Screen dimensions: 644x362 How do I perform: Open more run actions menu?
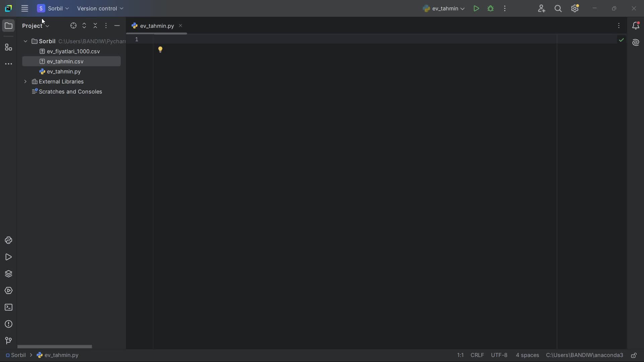pos(505,9)
